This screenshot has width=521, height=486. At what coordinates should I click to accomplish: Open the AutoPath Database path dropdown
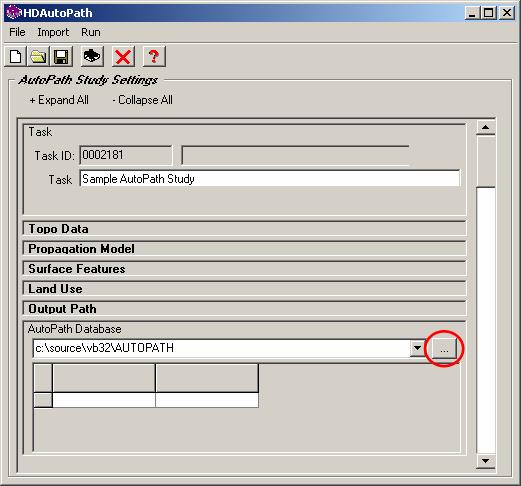(x=417, y=348)
